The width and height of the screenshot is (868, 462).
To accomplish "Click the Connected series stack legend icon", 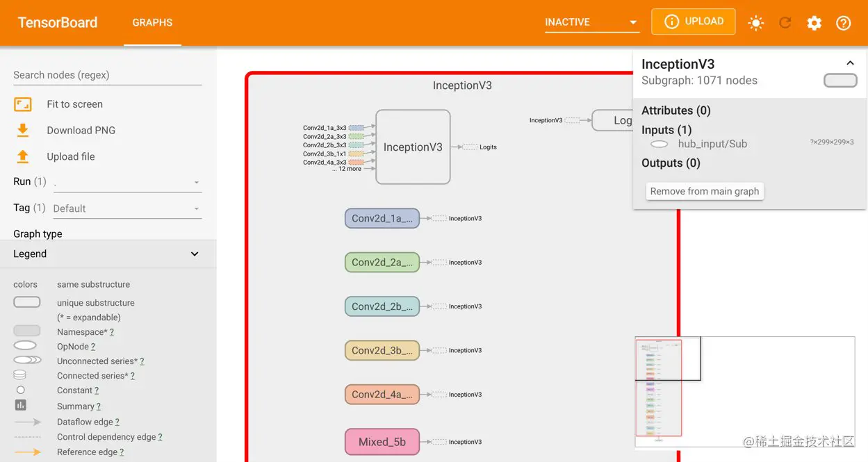I will pos(20,375).
